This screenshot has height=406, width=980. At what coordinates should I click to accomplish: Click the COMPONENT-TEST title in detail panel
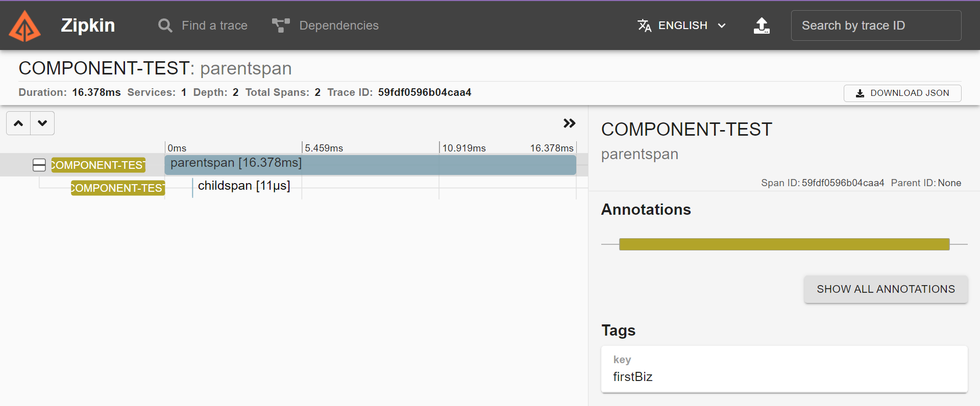coord(687,130)
